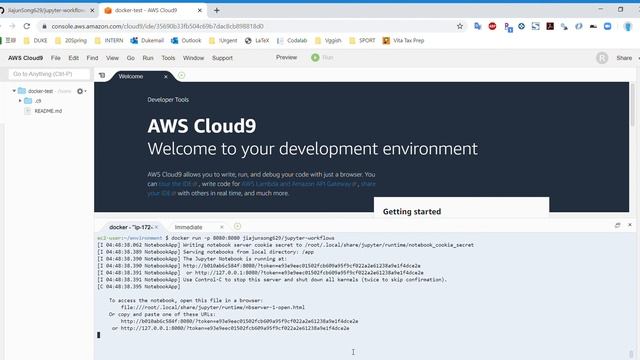Viewport: 640px width, 360px height.
Task: Open the file tree settings gear
Action: click(80, 91)
